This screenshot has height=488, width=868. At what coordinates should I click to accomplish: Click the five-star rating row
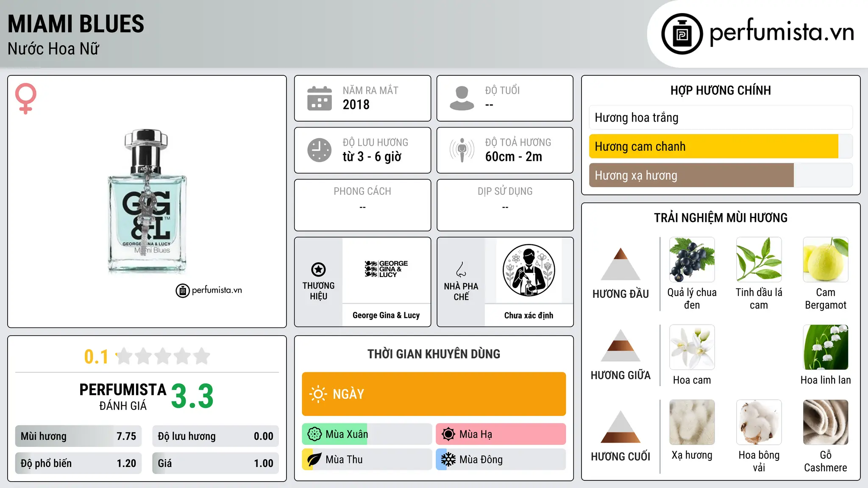point(163,356)
